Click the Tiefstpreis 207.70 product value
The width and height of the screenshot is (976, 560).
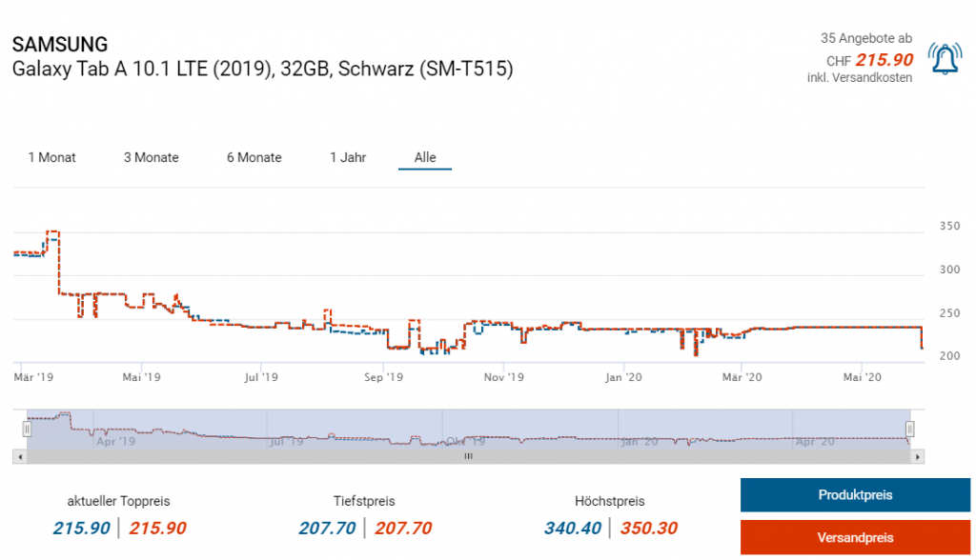tap(327, 529)
